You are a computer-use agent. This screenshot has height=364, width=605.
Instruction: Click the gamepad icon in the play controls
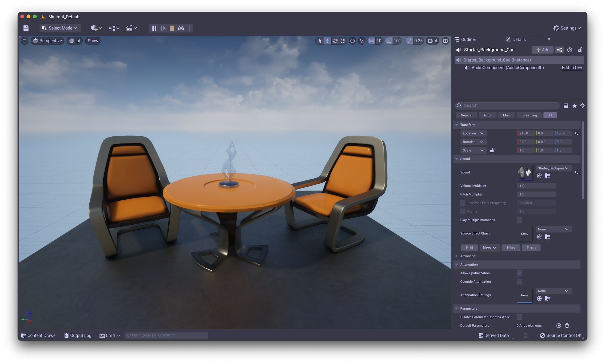[181, 28]
